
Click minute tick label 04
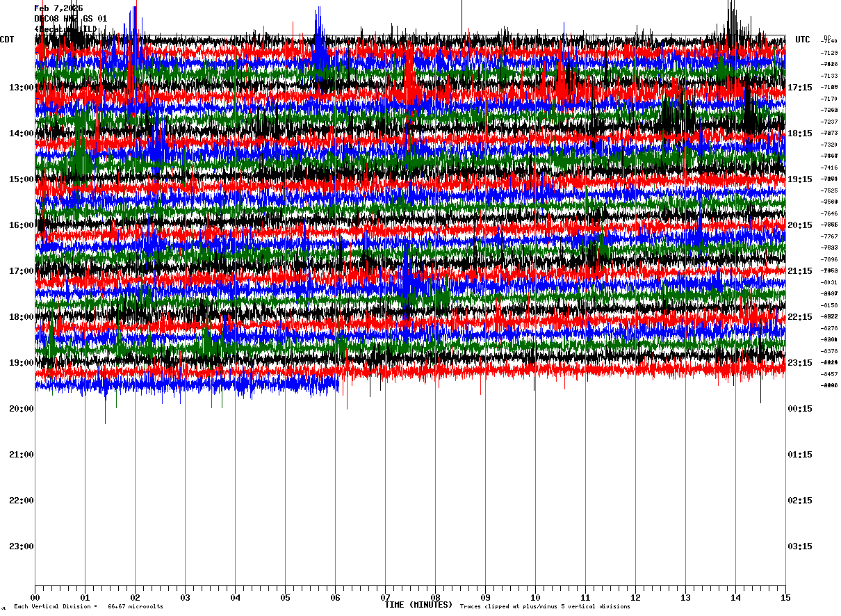tap(235, 597)
